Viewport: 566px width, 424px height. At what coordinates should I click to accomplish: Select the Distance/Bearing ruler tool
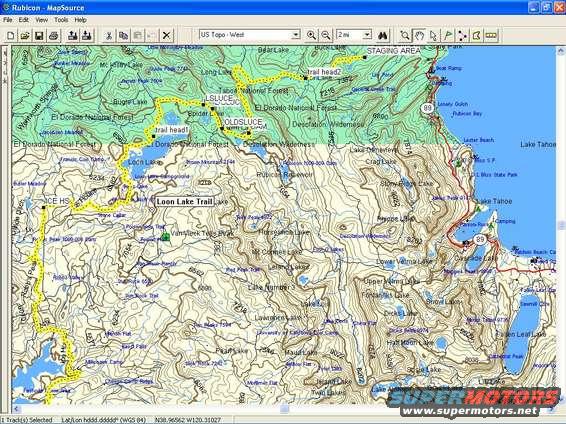click(x=491, y=35)
